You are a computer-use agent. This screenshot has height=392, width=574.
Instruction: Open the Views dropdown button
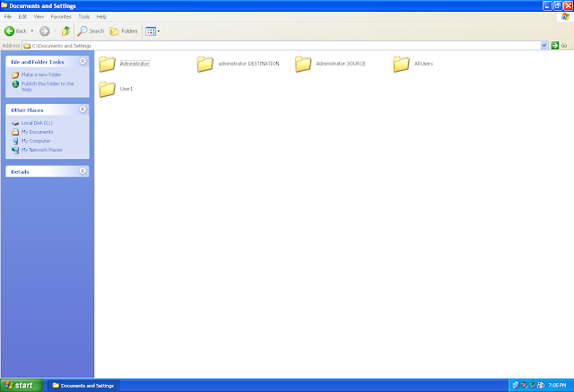[x=152, y=31]
